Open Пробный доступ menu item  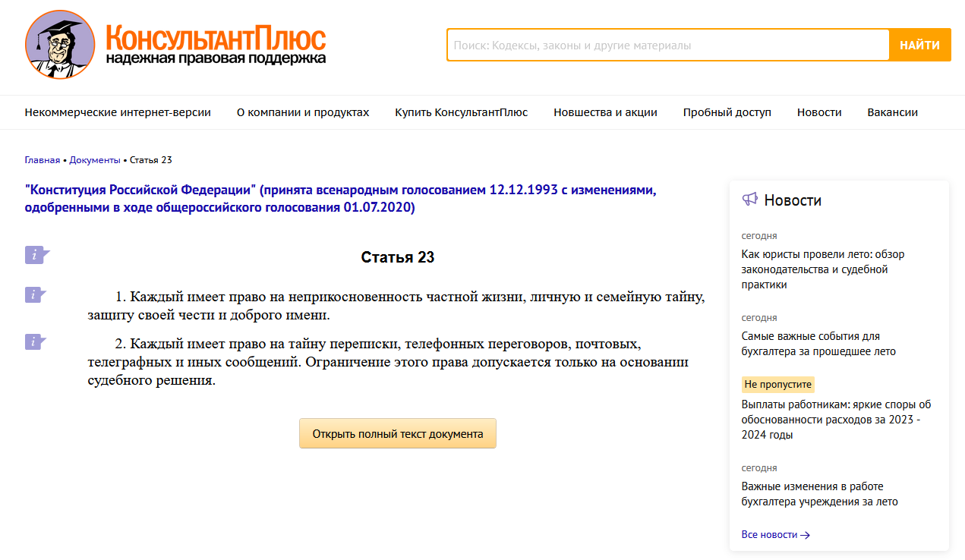727,112
